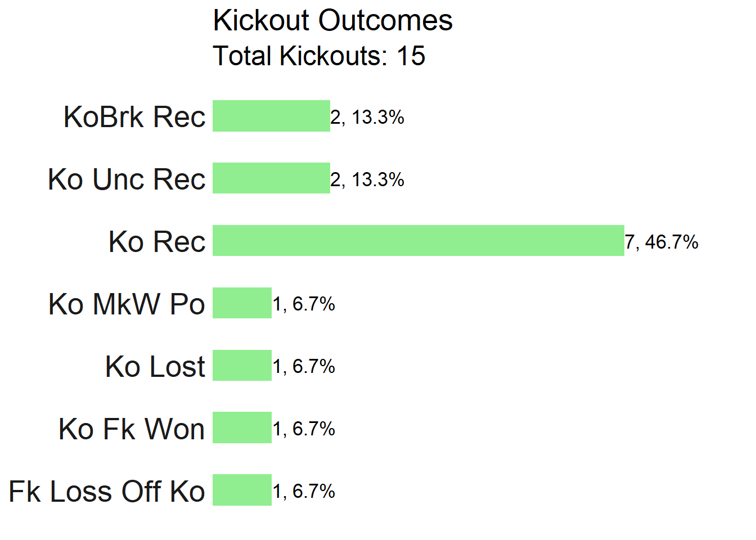Image resolution: width=756 pixels, height=540 pixels.
Task: Click the longest Ko Rec bar
Action: 418,241
